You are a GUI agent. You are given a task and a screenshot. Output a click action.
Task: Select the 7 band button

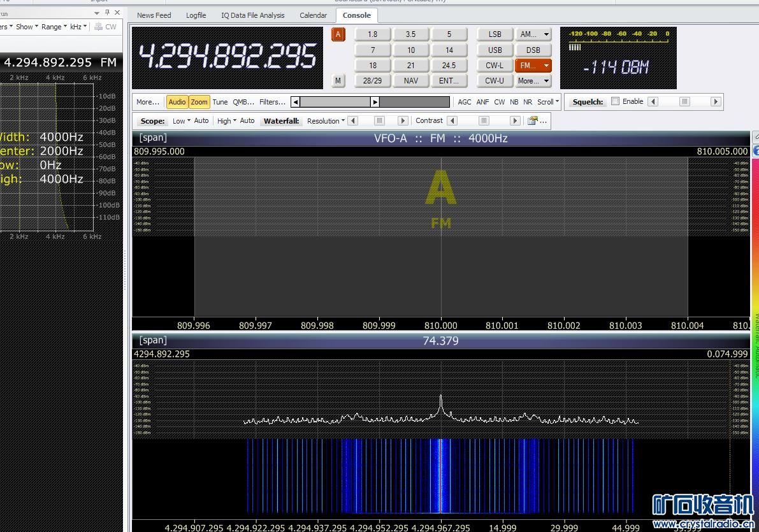coord(372,50)
